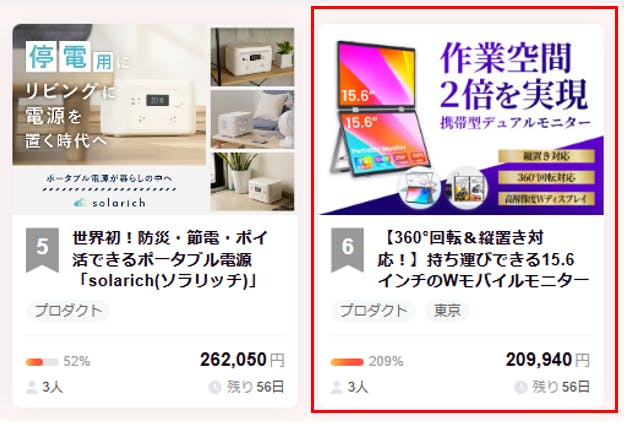The width and height of the screenshot is (624, 425).
Task: Select プロダクト tag on monitor card
Action: pyautogui.click(x=373, y=311)
